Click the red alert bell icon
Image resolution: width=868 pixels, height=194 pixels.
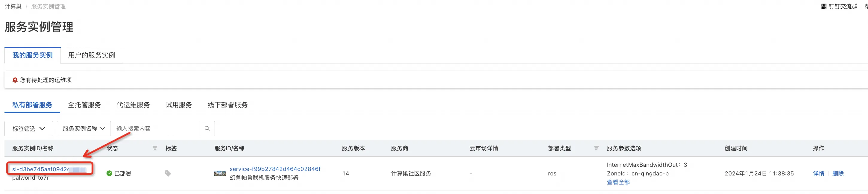(x=15, y=80)
